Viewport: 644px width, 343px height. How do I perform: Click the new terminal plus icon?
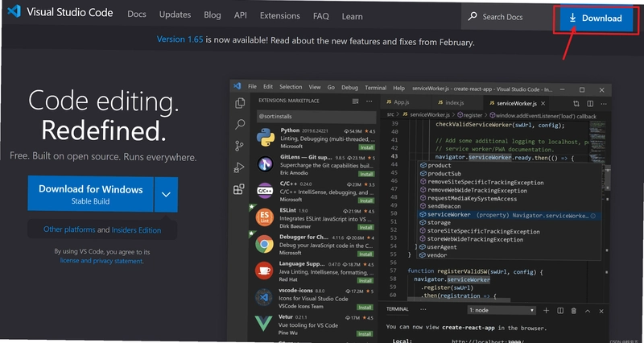(x=547, y=311)
